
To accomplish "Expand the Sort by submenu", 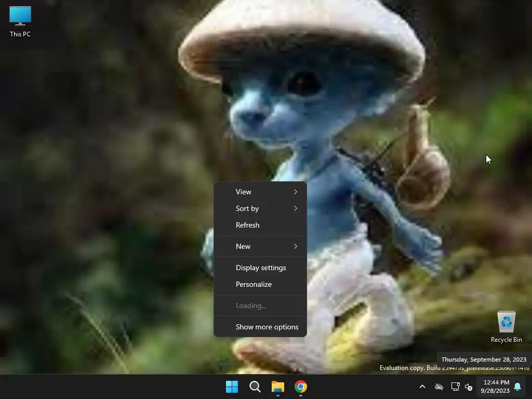I will pos(260,208).
